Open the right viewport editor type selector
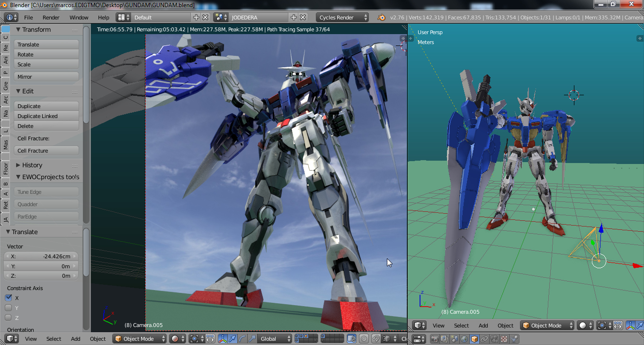This screenshot has height=345, width=644. click(420, 326)
